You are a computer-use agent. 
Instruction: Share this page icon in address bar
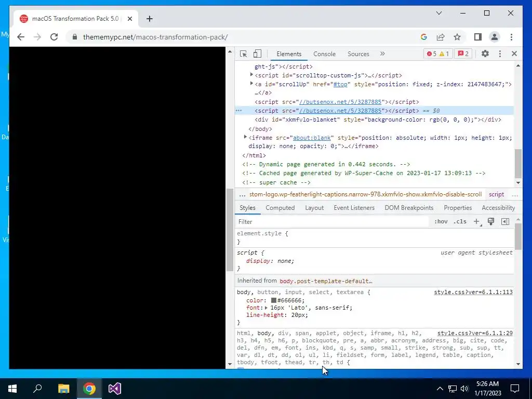441,37
